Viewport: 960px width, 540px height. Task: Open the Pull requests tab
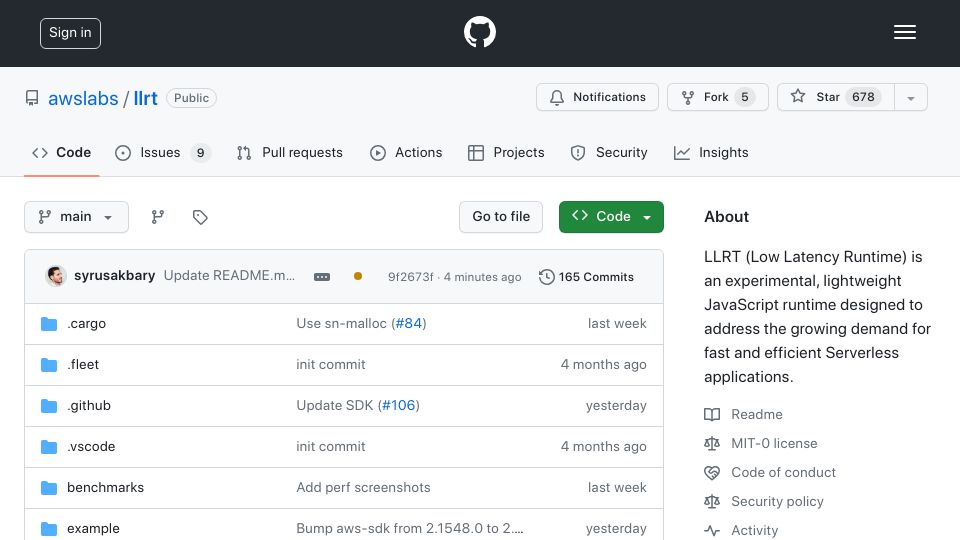tap(290, 152)
